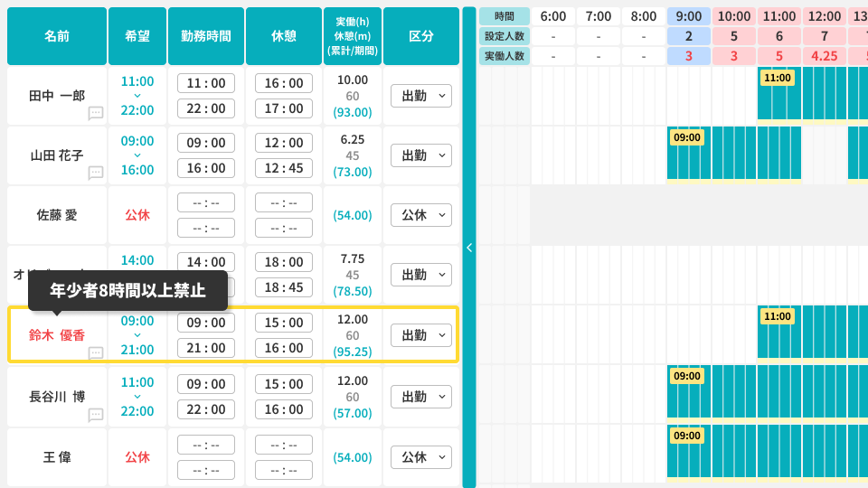Edit 鈴木 優香 break start 15:00
Screen dimensions: 868x488
coord(283,323)
